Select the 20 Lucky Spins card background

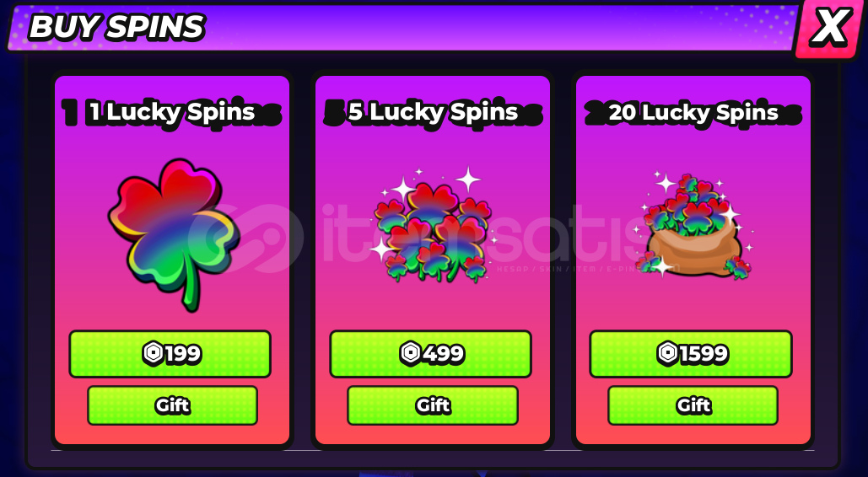693,260
